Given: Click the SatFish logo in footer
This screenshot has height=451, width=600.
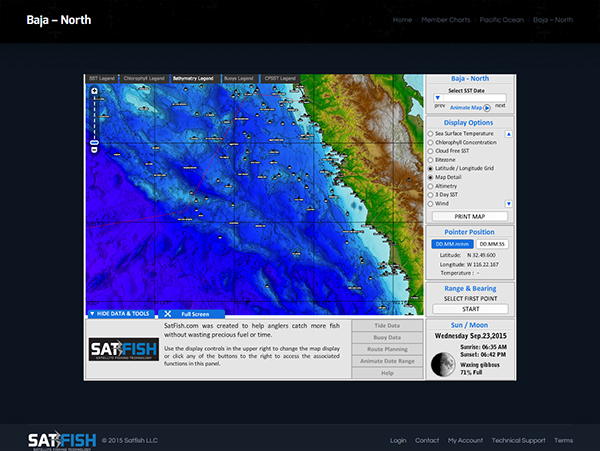Looking at the screenshot, I should click(62, 440).
